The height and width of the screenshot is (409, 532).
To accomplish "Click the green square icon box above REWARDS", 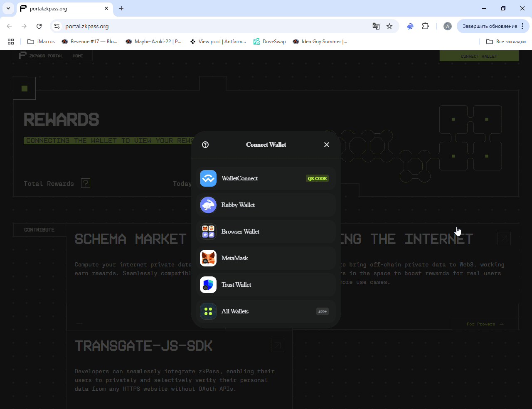I will [x=24, y=88].
